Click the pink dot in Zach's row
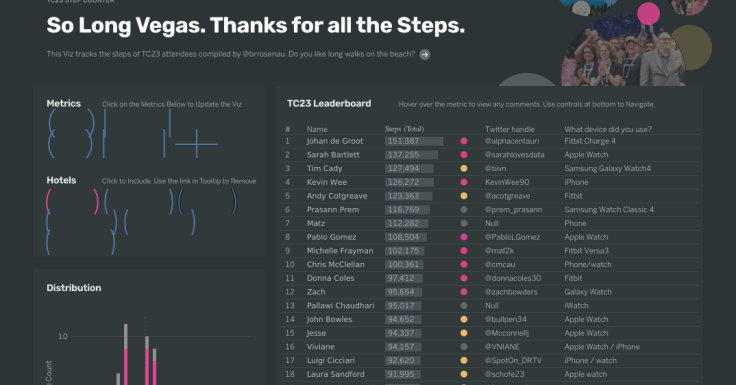 [464, 292]
